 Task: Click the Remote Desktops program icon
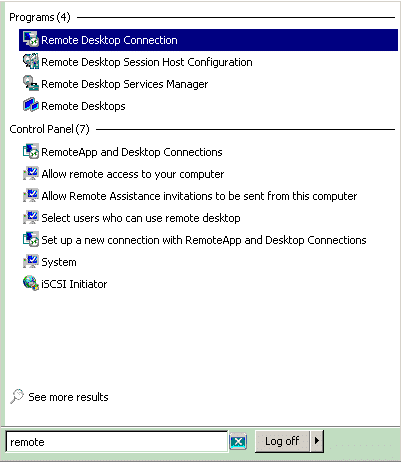coord(31,106)
